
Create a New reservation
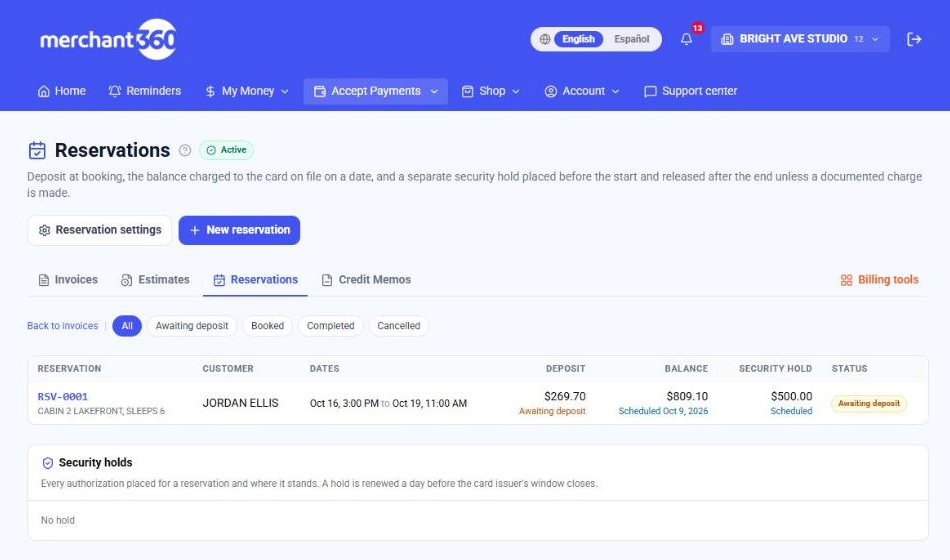coord(239,230)
